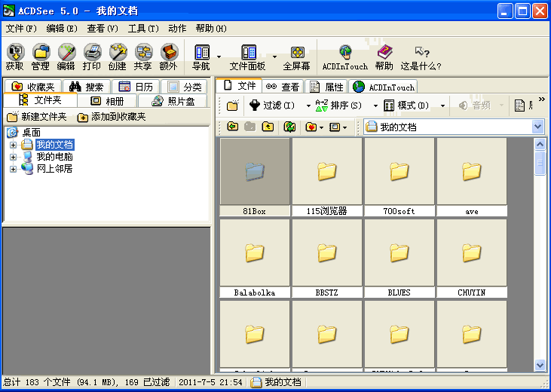The image size is (551, 392).
Task: Select the CHUYIN folder thumbnail
Action: pyautogui.click(x=472, y=259)
